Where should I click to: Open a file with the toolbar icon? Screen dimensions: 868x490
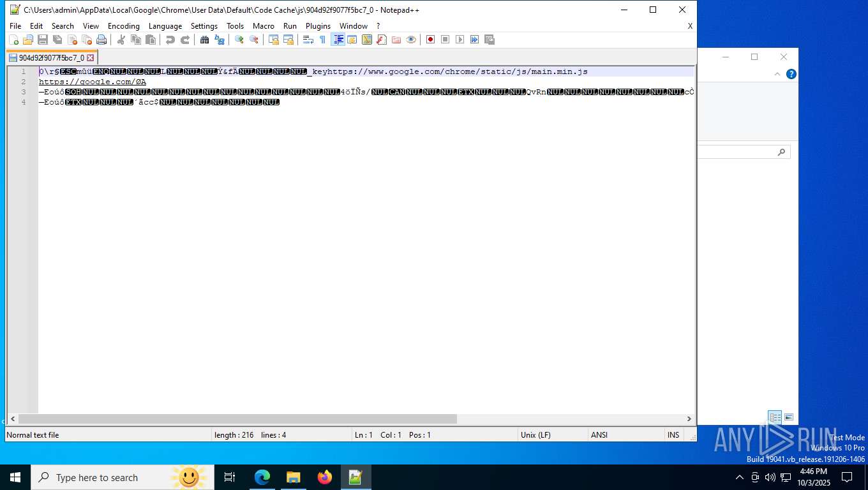tap(28, 40)
